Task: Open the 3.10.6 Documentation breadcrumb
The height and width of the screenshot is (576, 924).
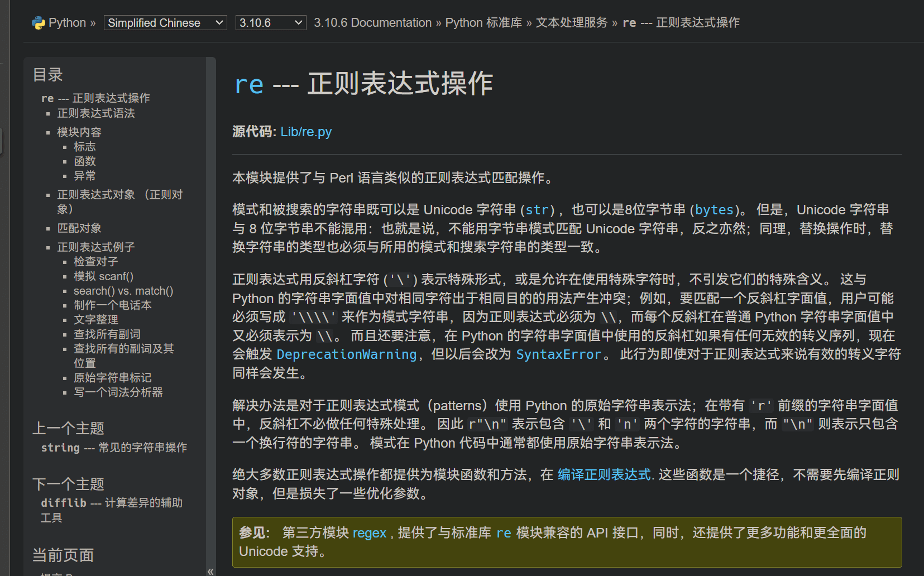Action: click(372, 23)
